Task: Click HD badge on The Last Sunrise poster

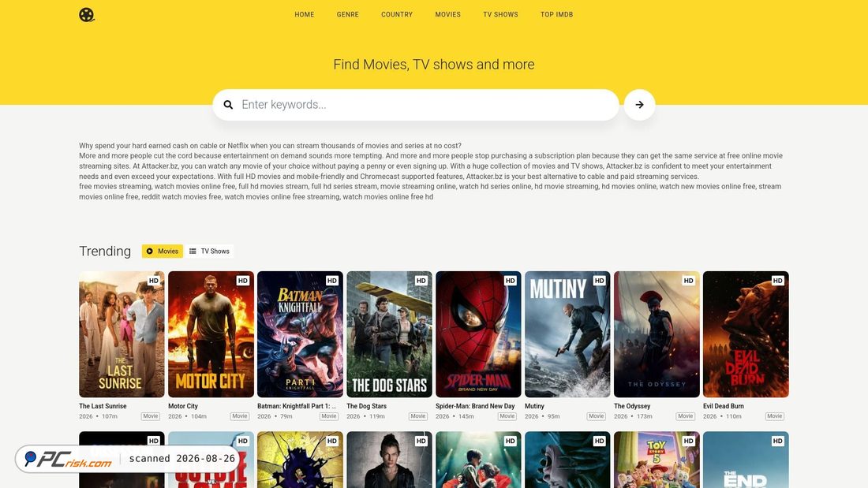Action: 153,281
